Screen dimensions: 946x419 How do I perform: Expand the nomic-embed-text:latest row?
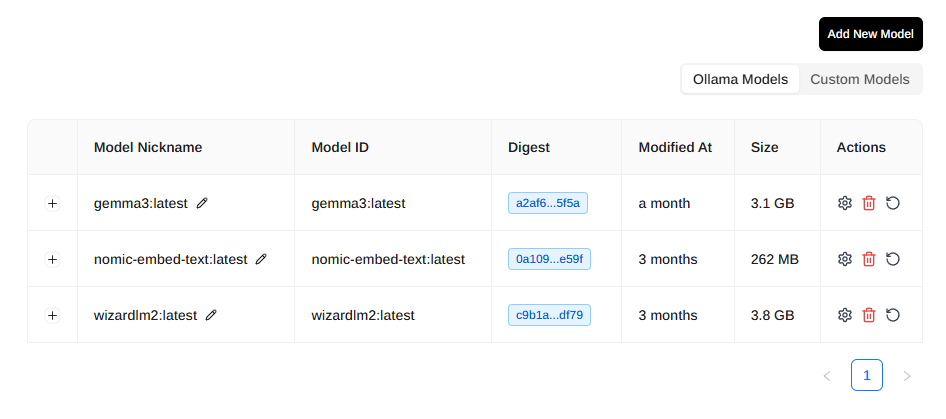pyautogui.click(x=53, y=259)
